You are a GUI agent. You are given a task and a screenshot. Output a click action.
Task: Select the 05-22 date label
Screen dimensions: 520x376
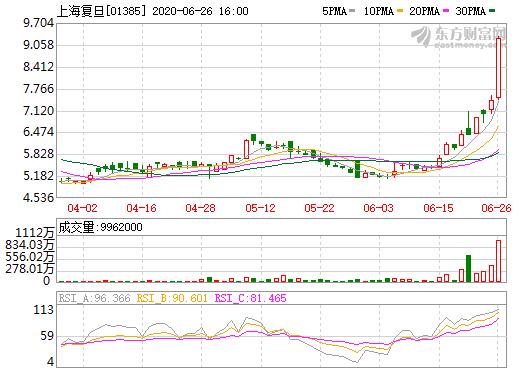coord(319,208)
